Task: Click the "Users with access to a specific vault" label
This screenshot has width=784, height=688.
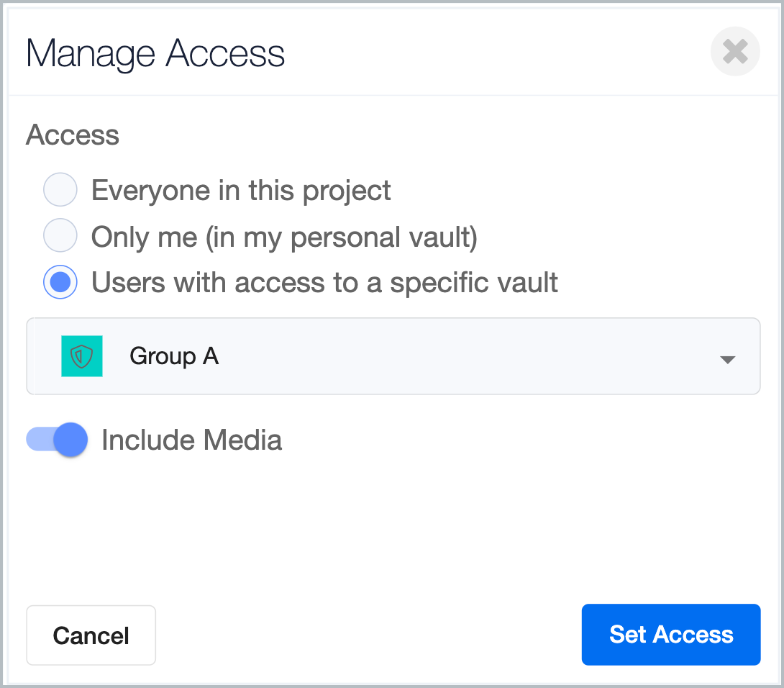Action: click(x=324, y=283)
